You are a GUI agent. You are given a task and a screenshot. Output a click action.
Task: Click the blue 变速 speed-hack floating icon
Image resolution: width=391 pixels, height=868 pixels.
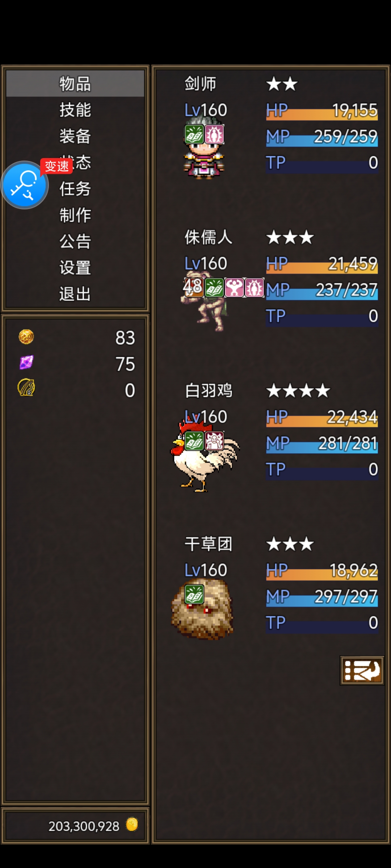[x=25, y=185]
